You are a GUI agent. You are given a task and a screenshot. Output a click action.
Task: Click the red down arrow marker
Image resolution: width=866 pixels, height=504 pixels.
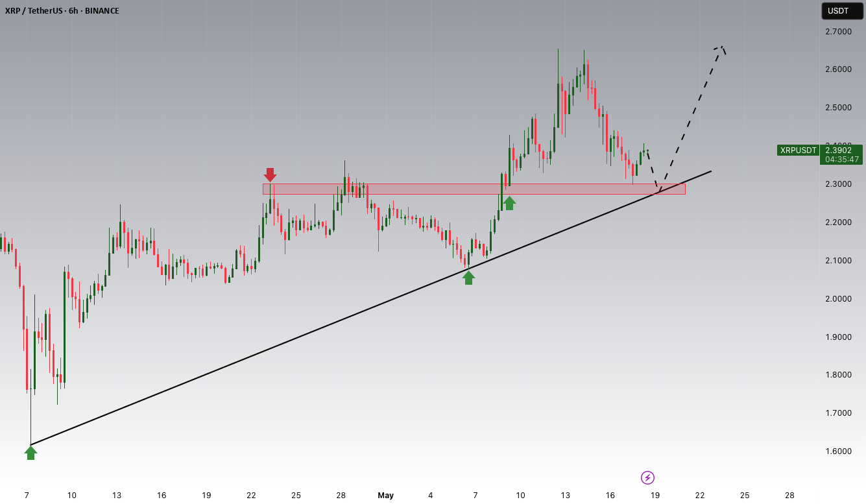coord(270,175)
